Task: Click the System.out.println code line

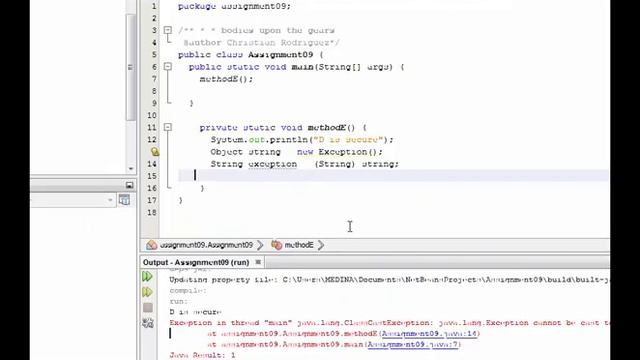Action: coord(302,140)
